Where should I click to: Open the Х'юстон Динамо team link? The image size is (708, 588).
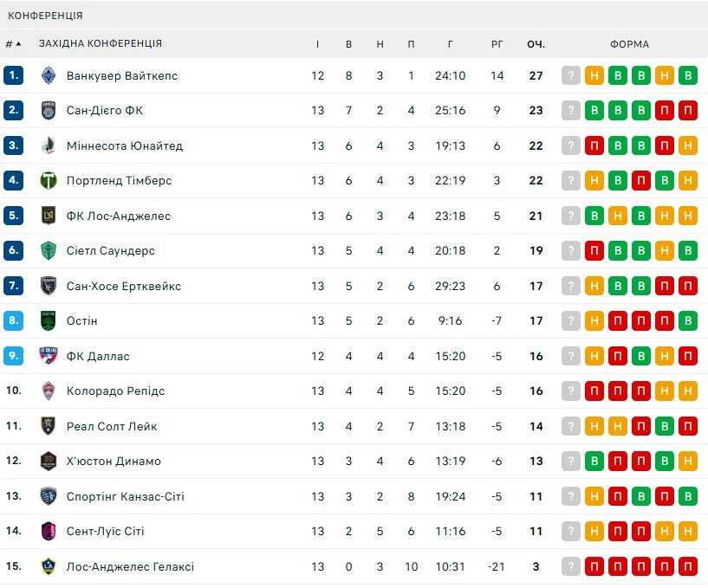point(114,462)
